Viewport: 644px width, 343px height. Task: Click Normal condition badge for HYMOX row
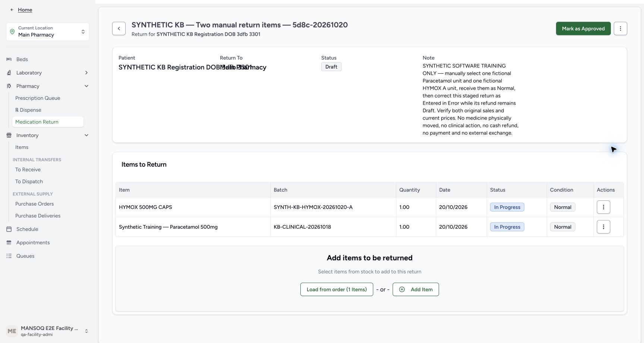tap(563, 207)
